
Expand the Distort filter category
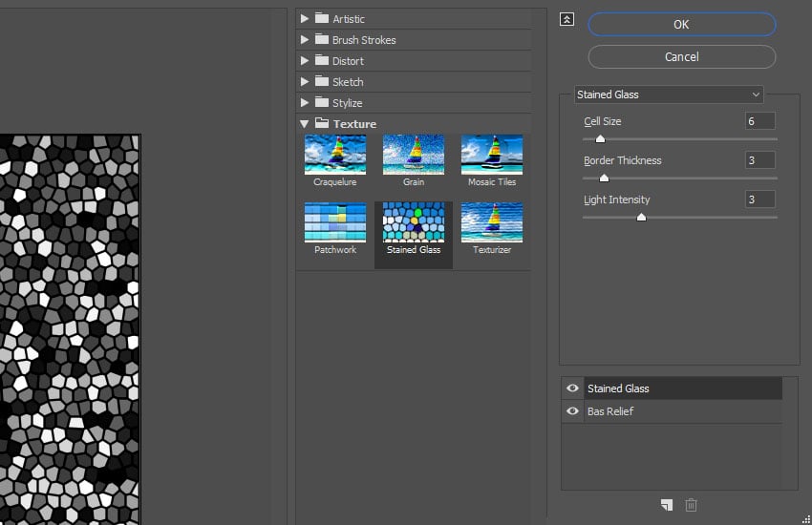[305, 61]
